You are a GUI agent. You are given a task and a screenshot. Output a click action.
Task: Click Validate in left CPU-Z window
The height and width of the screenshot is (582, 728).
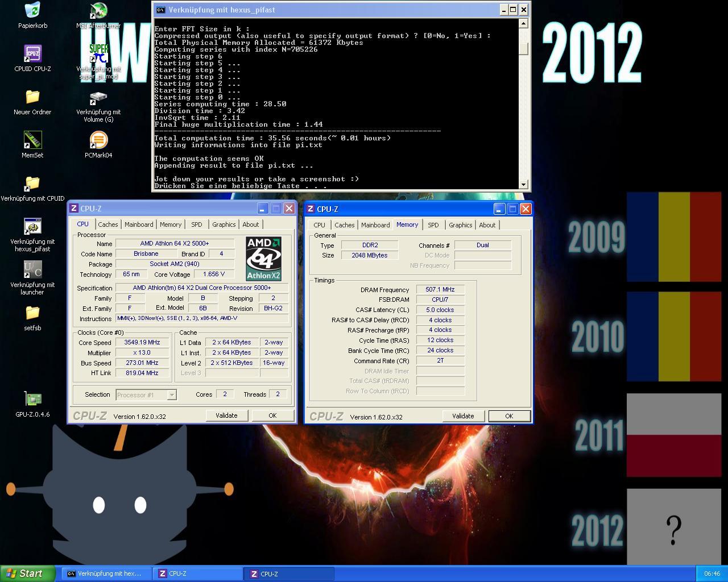click(226, 415)
